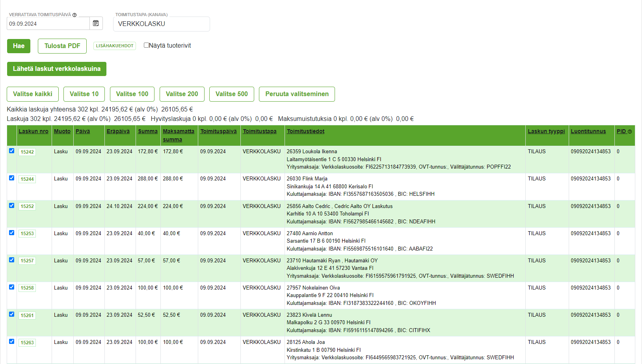Sort by Laskun nro column header
The width and height of the screenshot is (642, 364).
(x=33, y=131)
